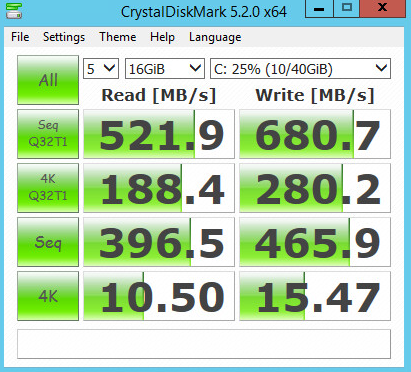This screenshot has width=411, height=372.
Task: Expand the 16GiB test size dropdown
Action: click(165, 69)
